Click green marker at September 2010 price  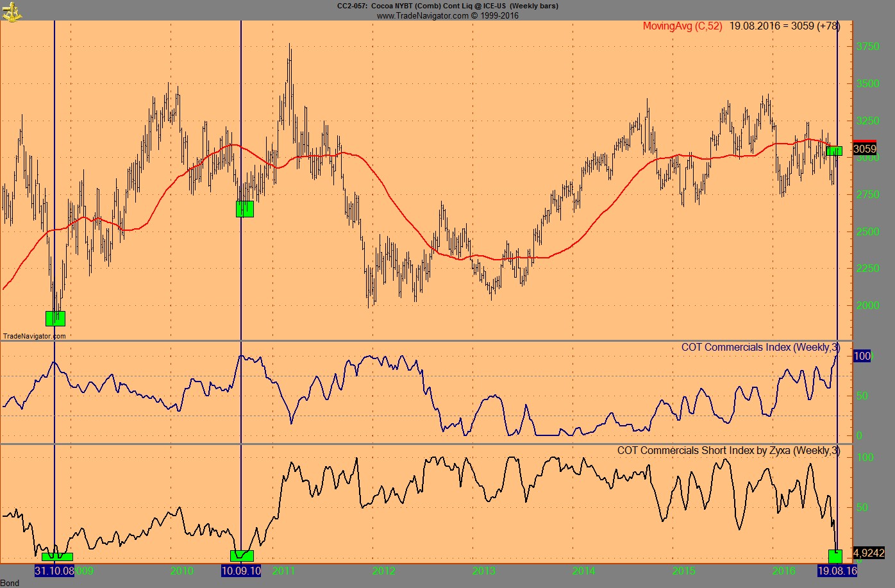point(245,209)
